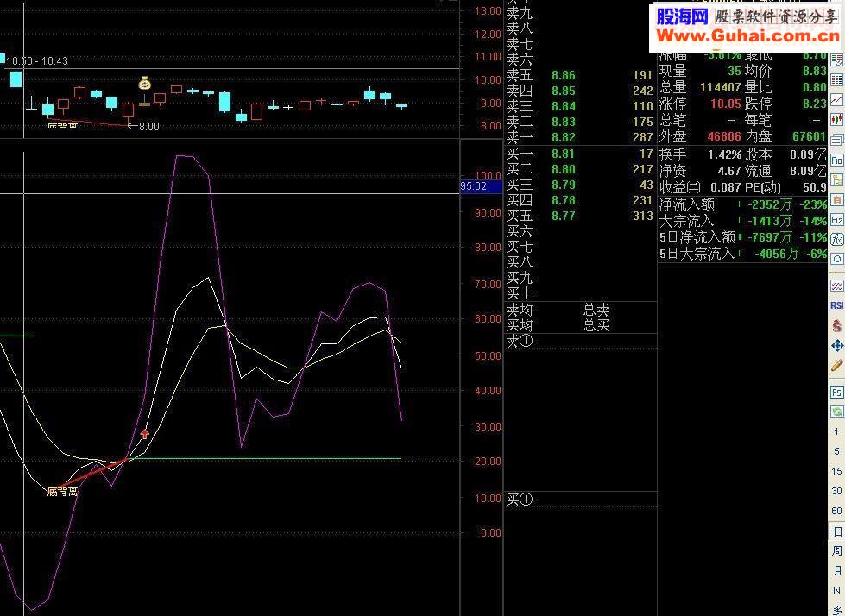Click the green refresh icon in sidebar
845x616 pixels.
click(x=836, y=412)
